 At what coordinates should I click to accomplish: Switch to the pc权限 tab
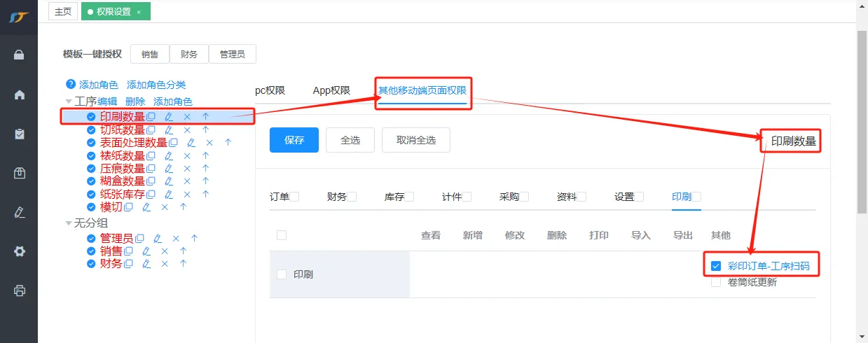(x=270, y=90)
